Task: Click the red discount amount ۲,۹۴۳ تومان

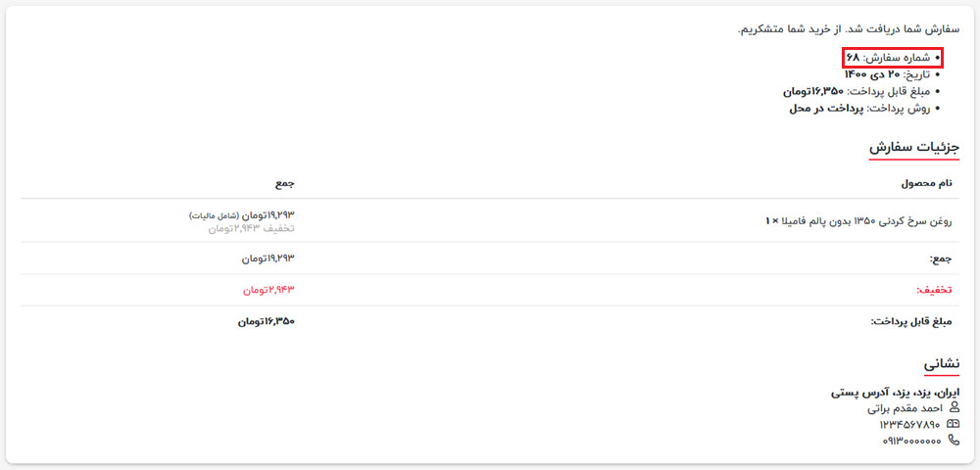Action: [x=268, y=290]
